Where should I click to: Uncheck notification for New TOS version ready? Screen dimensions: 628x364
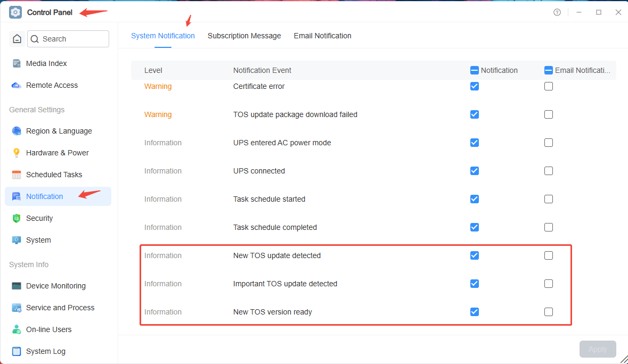coord(474,312)
